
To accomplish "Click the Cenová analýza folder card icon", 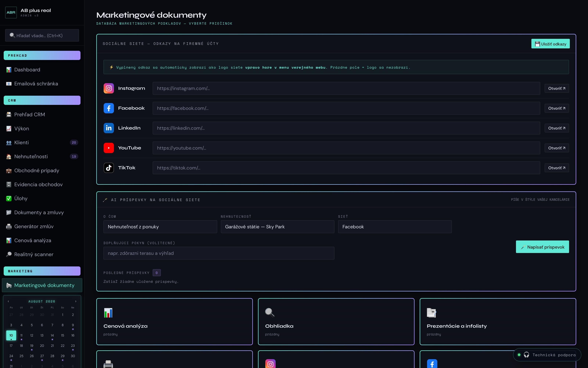I will click(x=108, y=313).
